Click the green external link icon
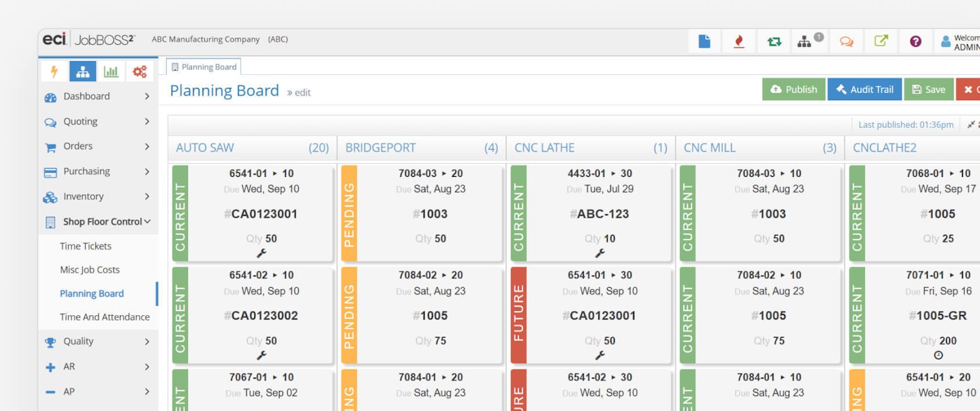Image resolution: width=980 pixels, height=411 pixels. (881, 42)
